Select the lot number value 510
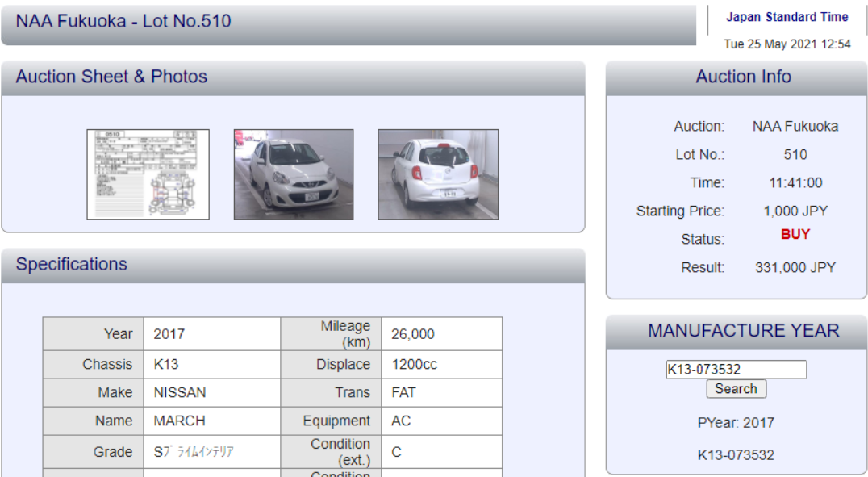The height and width of the screenshot is (477, 868). [x=795, y=155]
